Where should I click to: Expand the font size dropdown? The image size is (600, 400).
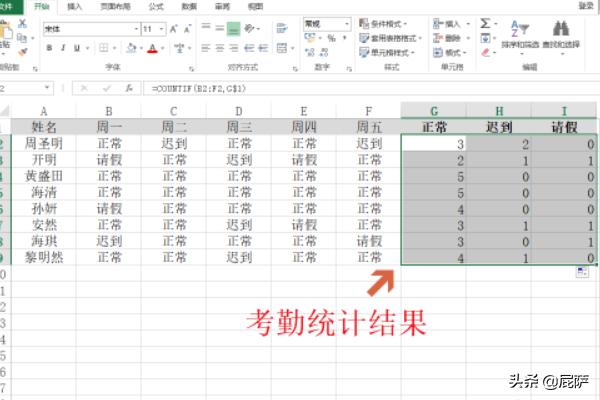[x=162, y=29]
